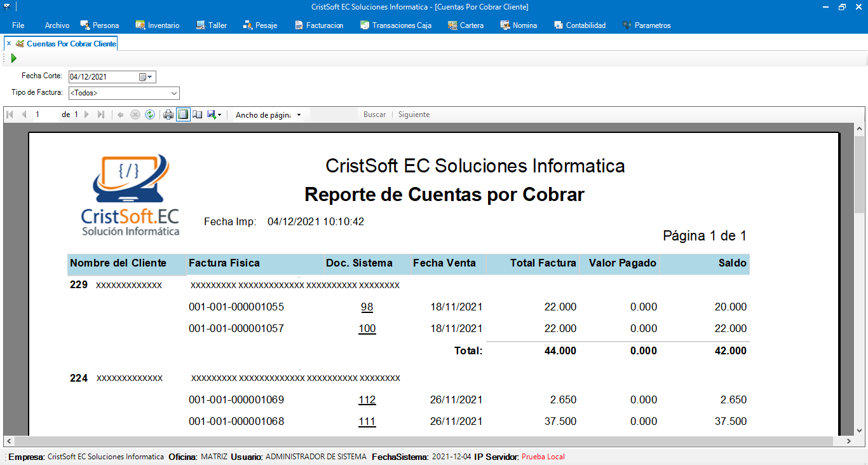Jump to last report page
Image resolution: width=868 pixels, height=465 pixels.
tap(101, 115)
